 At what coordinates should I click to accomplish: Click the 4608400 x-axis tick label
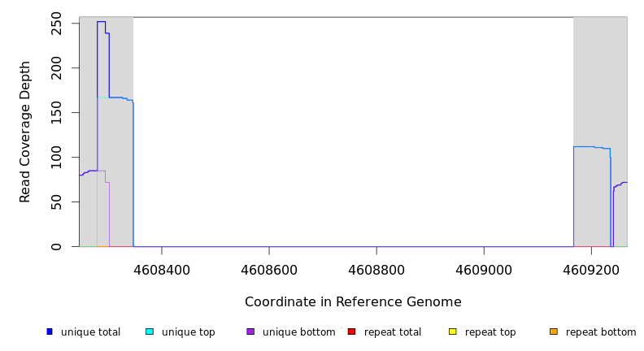click(x=162, y=268)
